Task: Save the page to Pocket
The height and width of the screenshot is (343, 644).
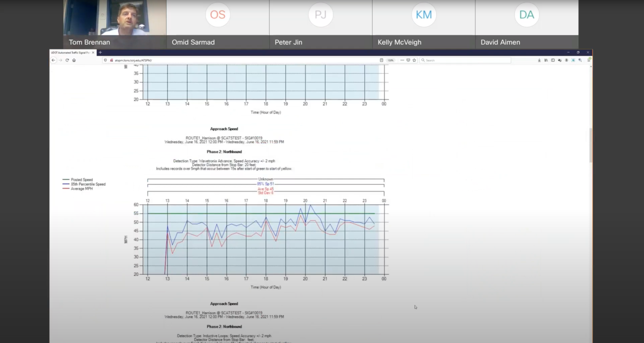Action: point(408,60)
